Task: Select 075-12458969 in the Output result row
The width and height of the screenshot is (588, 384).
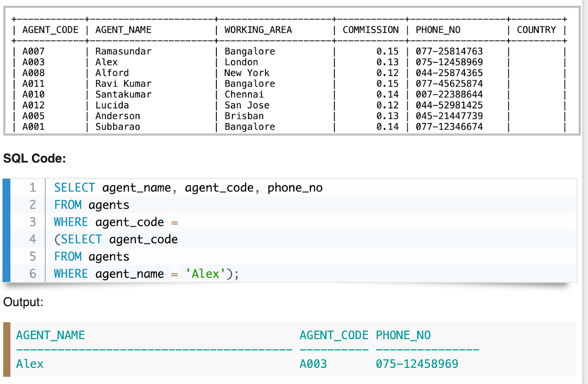Action: [417, 364]
